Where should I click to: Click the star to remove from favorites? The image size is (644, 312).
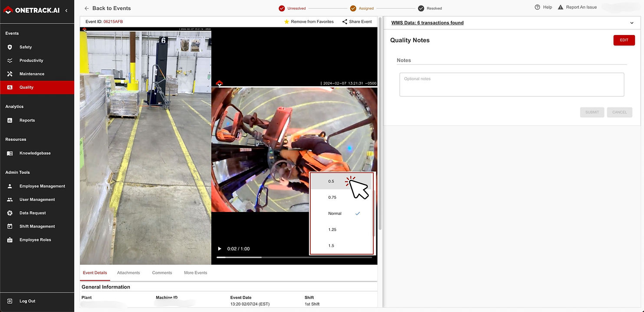point(286,22)
